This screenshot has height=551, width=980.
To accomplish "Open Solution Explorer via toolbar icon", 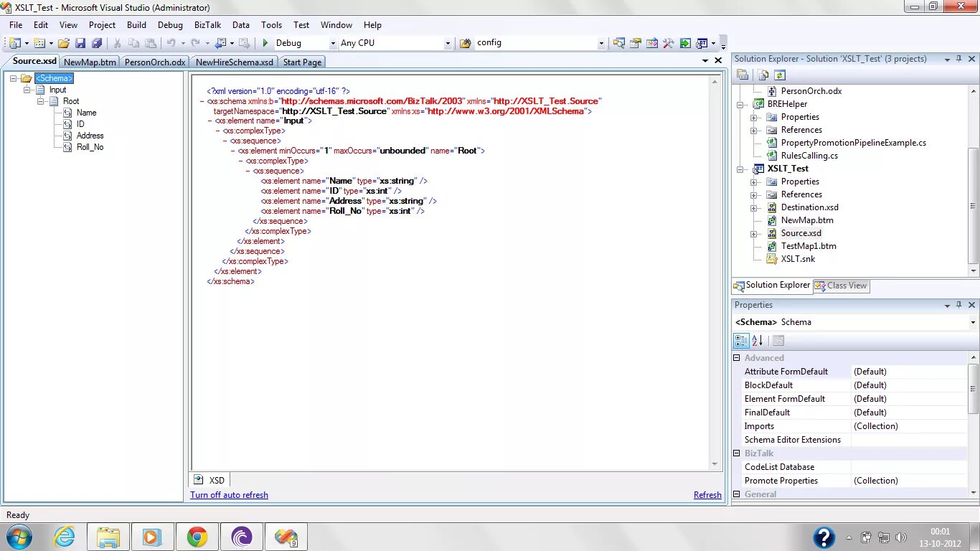I will [x=618, y=43].
